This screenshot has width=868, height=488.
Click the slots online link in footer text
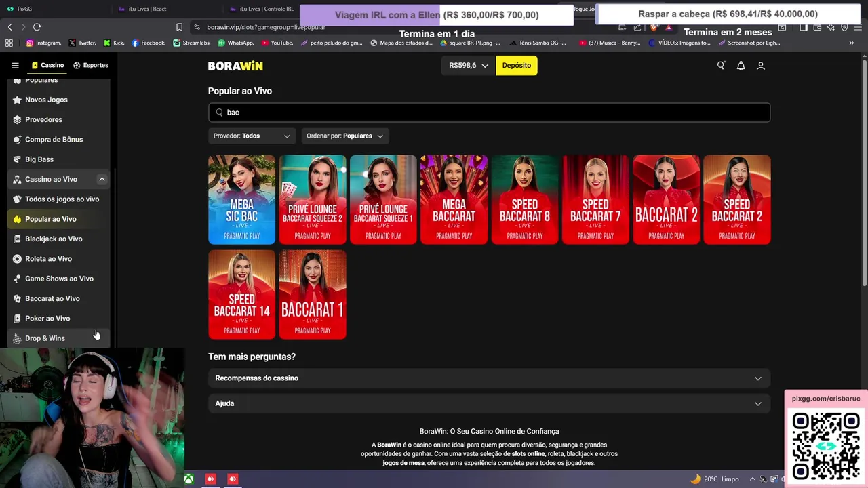coord(528,454)
